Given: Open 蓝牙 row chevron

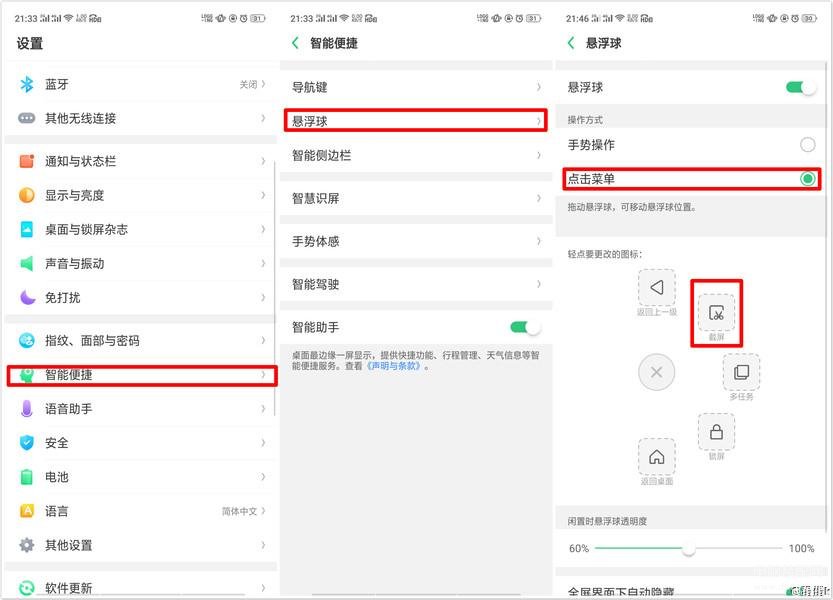Looking at the screenshot, I should tap(264, 84).
